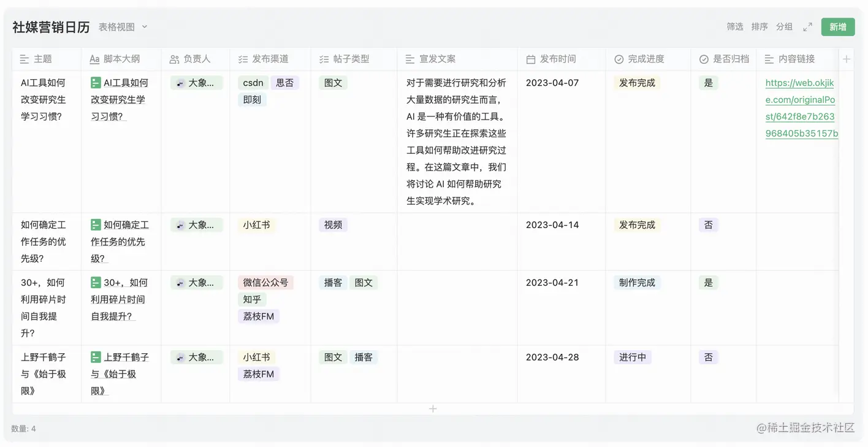The image size is (868, 447).
Task: Open doc 30+,如何利用碎片时间自我提升 in 脚本大纲
Action: click(x=120, y=299)
